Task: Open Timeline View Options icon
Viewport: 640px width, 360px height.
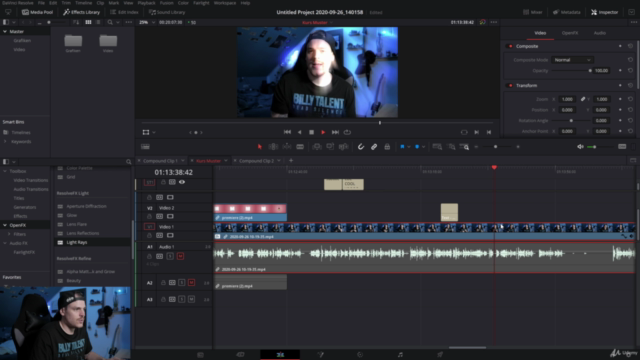Action: coord(145,147)
